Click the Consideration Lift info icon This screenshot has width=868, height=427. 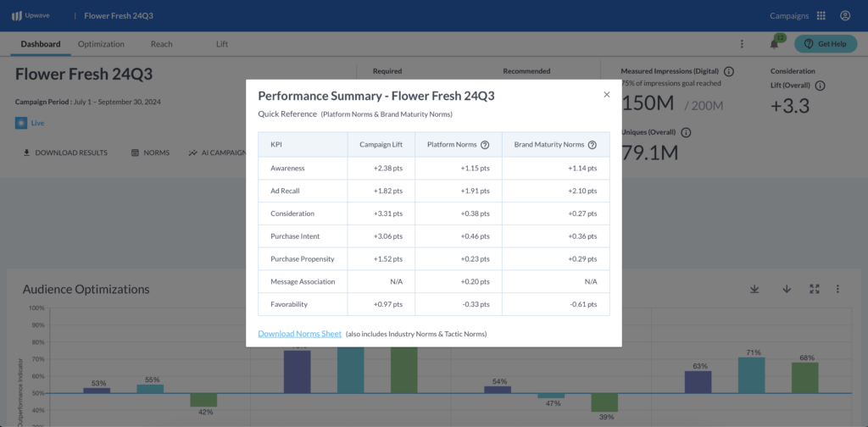[821, 86]
